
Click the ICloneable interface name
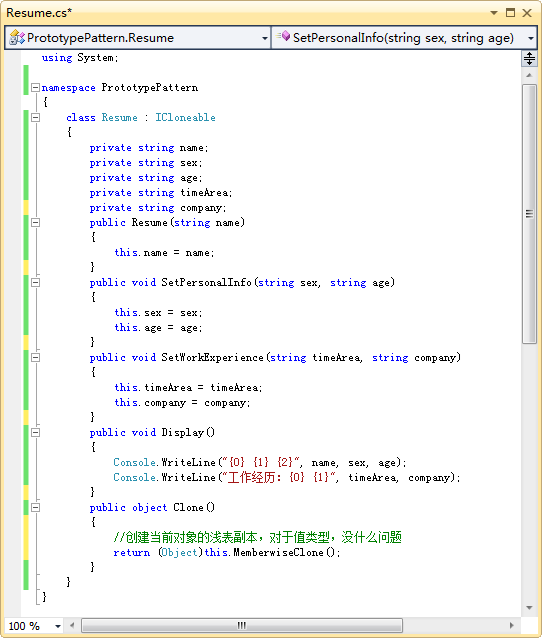185,118
